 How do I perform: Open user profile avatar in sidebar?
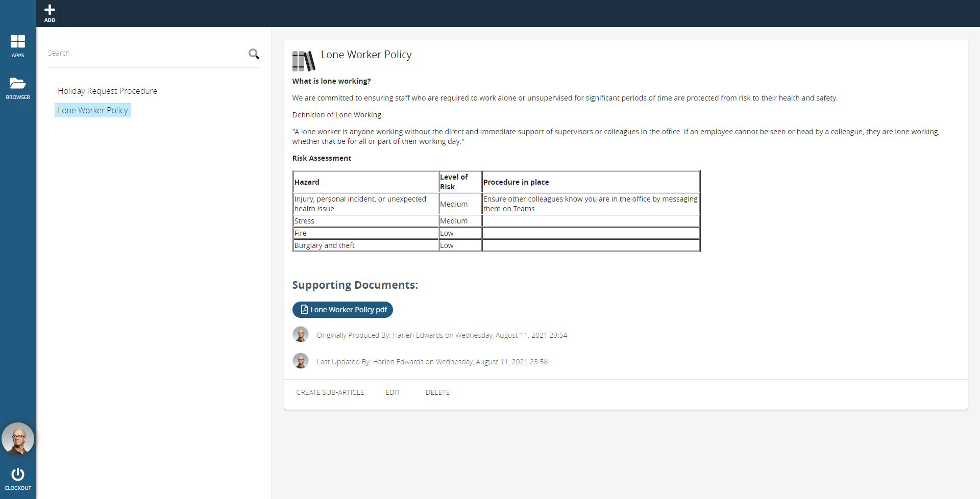18,439
